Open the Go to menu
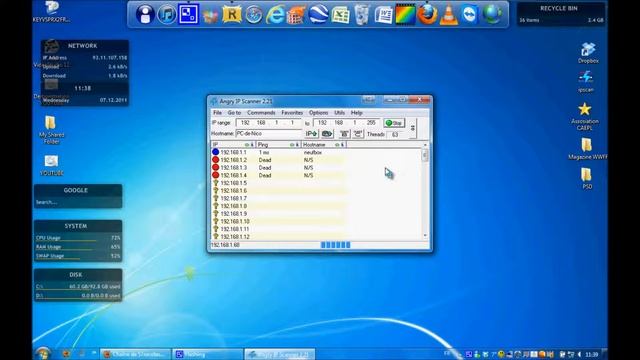Image resolution: width=640 pixels, height=360 pixels. click(x=234, y=113)
